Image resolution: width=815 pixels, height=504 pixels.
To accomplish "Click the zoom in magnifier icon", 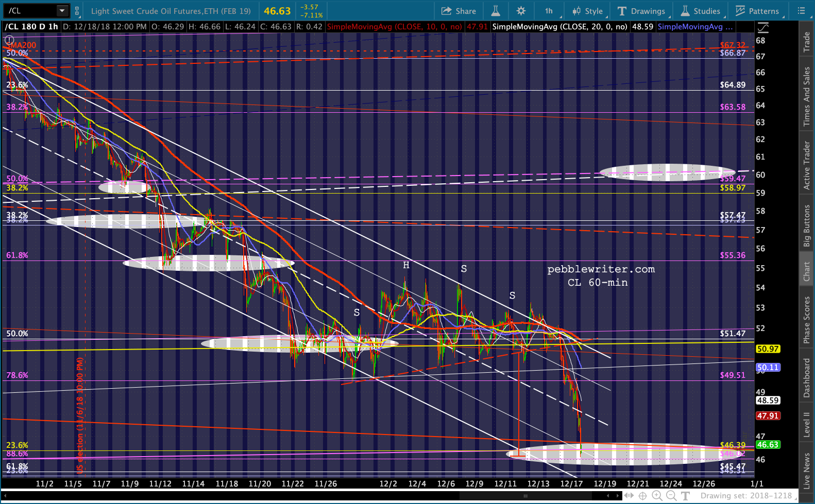I will coord(657,496).
